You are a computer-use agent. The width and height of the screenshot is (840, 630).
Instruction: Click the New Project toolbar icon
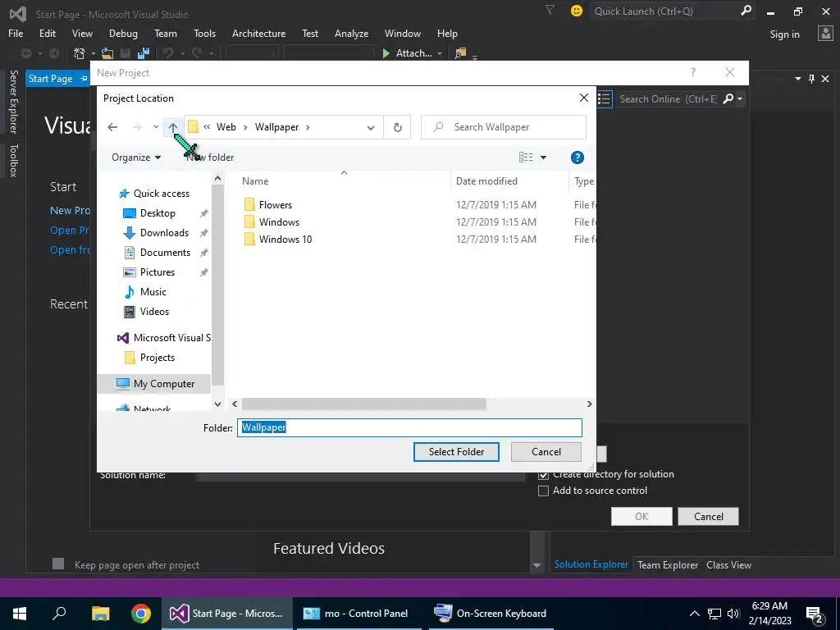click(80, 53)
